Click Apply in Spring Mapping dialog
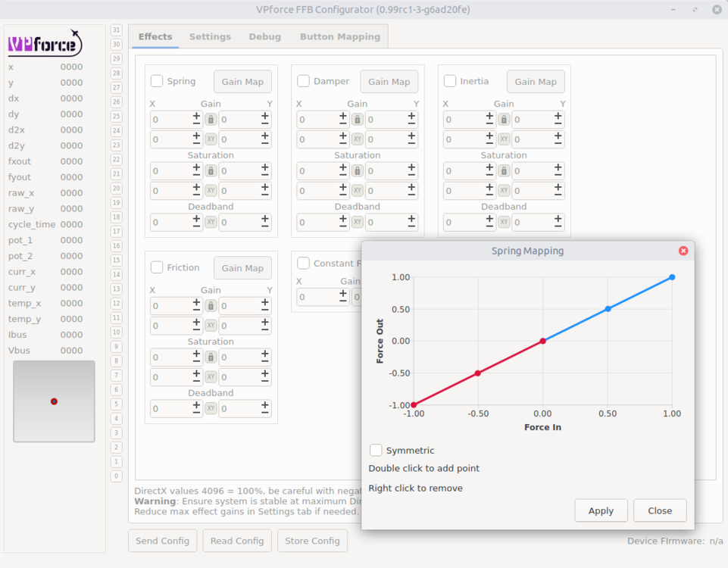Viewport: 728px width, 568px height. (601, 510)
